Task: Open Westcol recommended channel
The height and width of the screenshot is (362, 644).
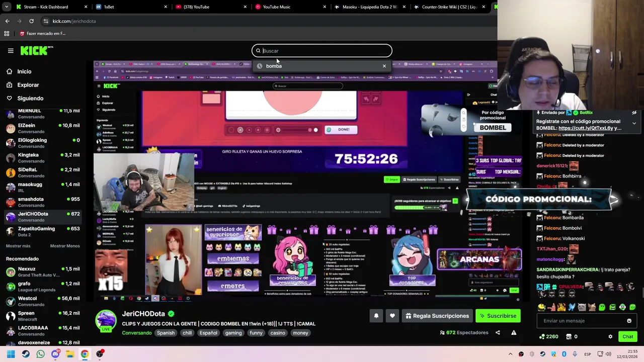Action: [42, 301]
